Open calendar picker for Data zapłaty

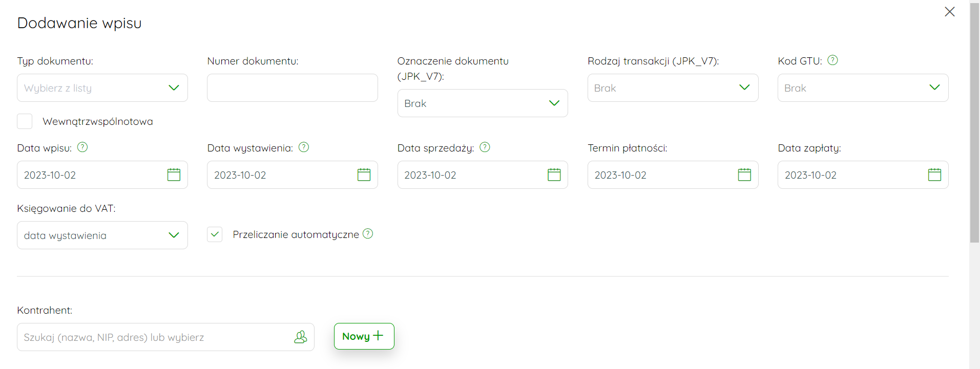[934, 175]
